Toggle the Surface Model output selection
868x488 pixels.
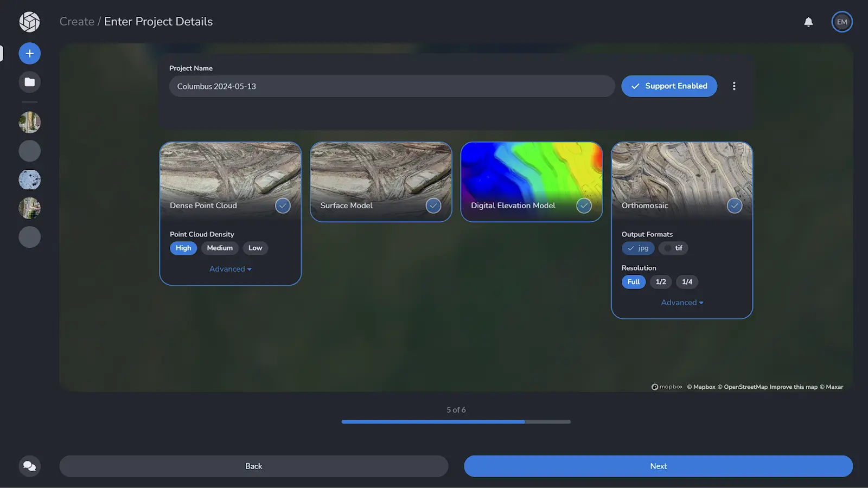coord(433,206)
